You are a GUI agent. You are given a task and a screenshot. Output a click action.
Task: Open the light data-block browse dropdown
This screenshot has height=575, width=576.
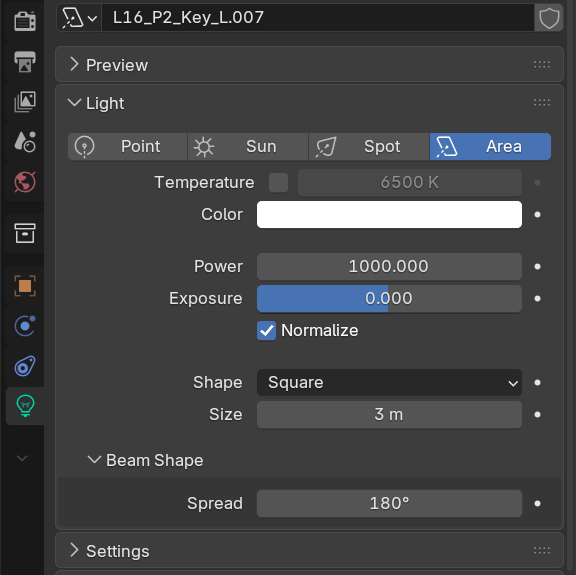79,18
